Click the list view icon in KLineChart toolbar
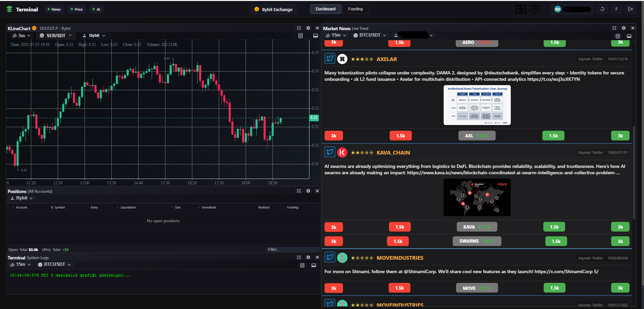Image resolution: width=644 pixels, height=309 pixels. pyautogui.click(x=300, y=36)
